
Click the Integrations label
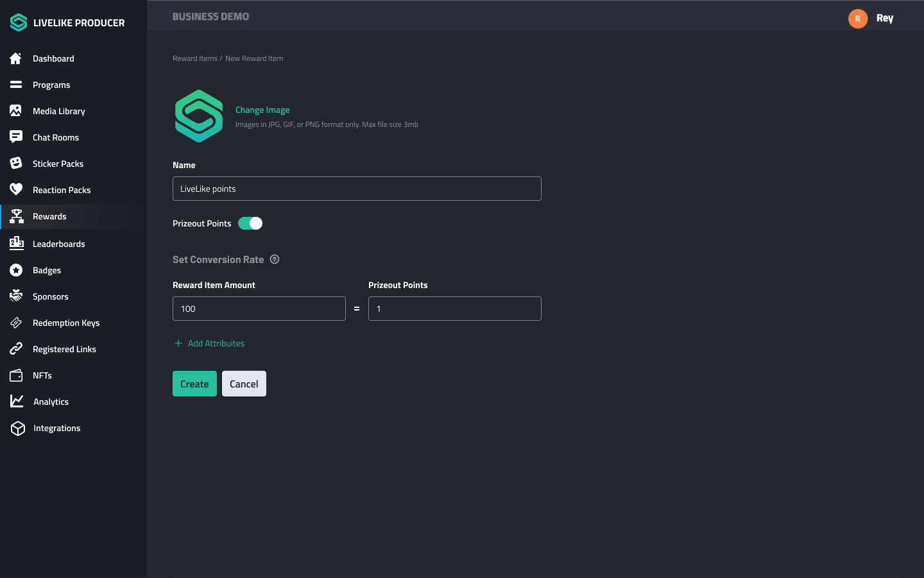click(57, 428)
